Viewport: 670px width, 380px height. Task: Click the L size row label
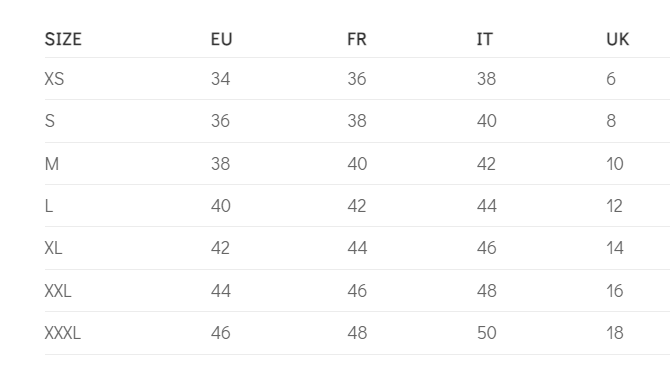49,206
